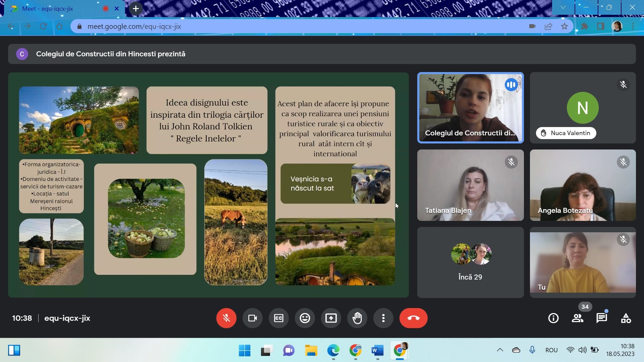Show the participants list
This screenshot has height=362, width=644.
coord(578,318)
